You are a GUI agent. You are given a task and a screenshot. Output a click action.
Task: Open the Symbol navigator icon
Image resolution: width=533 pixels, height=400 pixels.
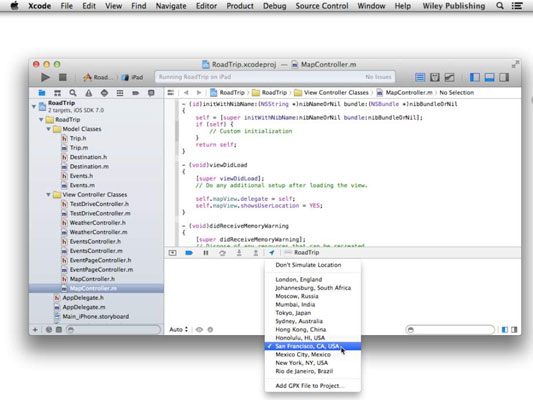pos(57,93)
